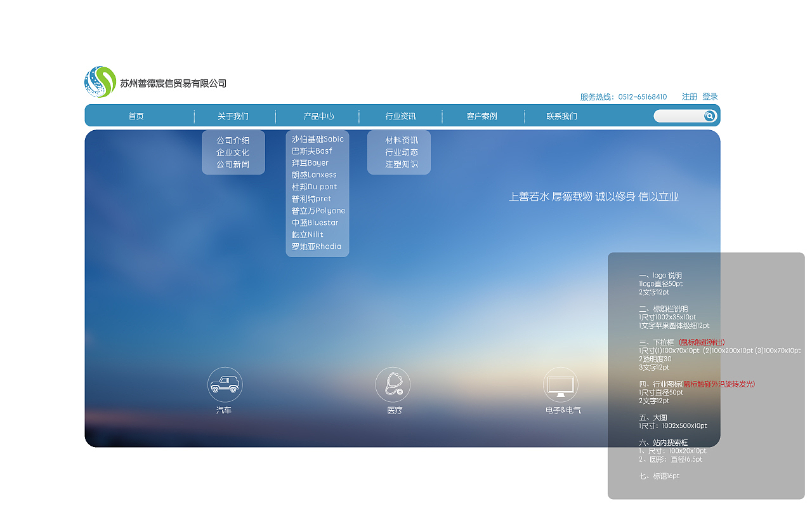Open the 联系我们 nav item
The height and width of the screenshot is (508, 812).
(x=562, y=116)
